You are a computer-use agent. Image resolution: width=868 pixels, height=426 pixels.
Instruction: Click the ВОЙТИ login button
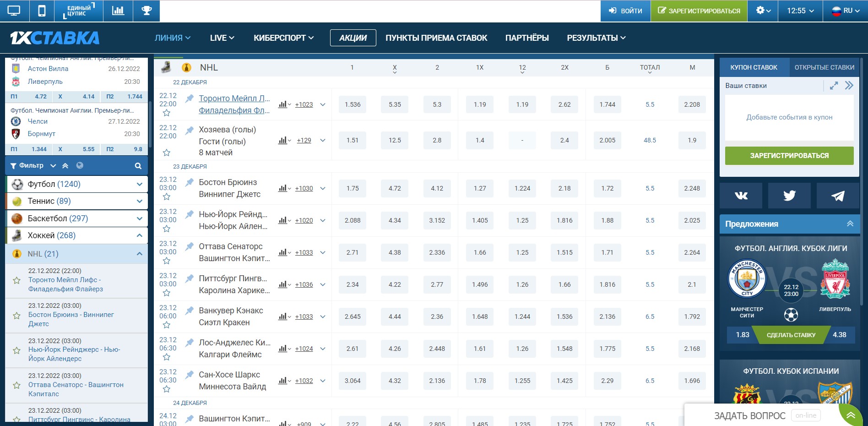(625, 11)
